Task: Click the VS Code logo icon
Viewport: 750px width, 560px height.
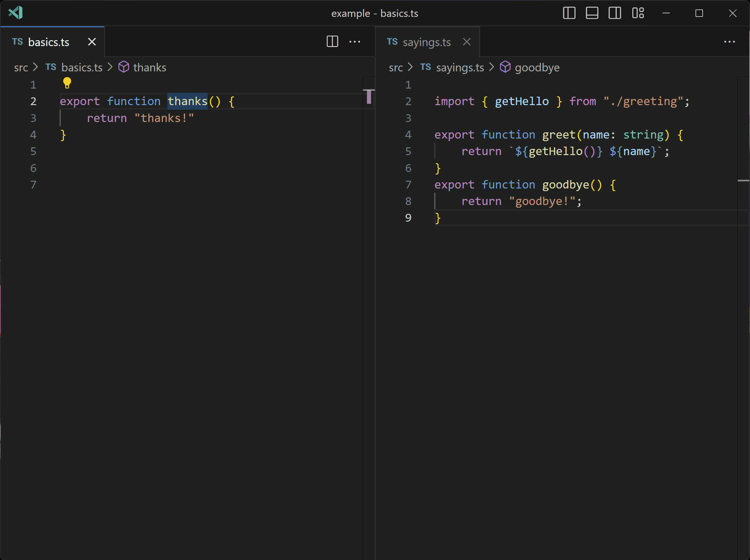Action: (16, 13)
